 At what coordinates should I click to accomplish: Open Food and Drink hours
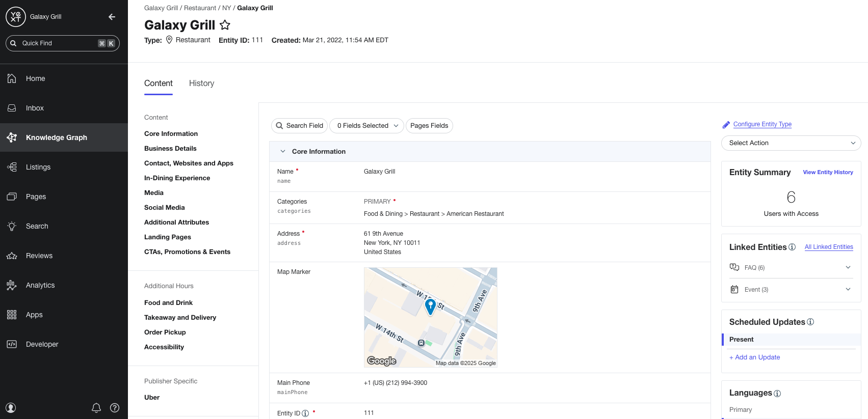pyautogui.click(x=168, y=303)
